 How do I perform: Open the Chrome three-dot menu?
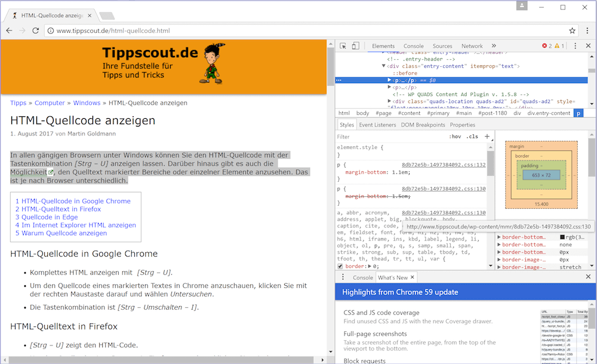(587, 30)
